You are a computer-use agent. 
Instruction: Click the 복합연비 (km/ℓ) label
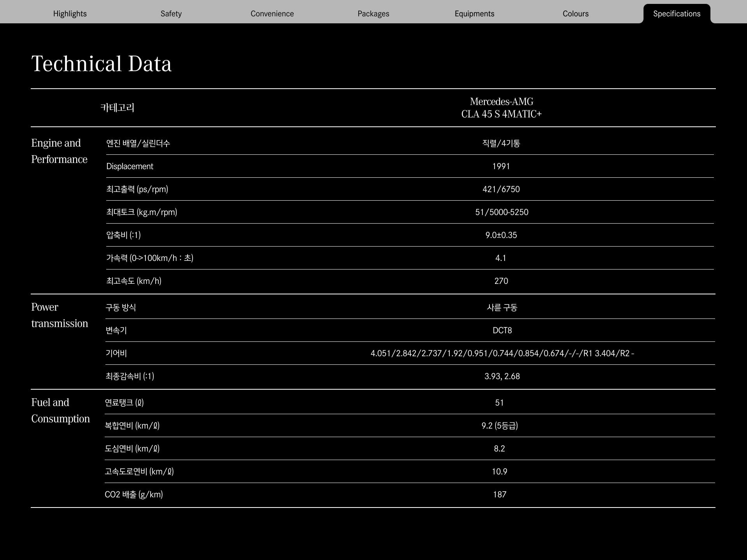pos(132,426)
